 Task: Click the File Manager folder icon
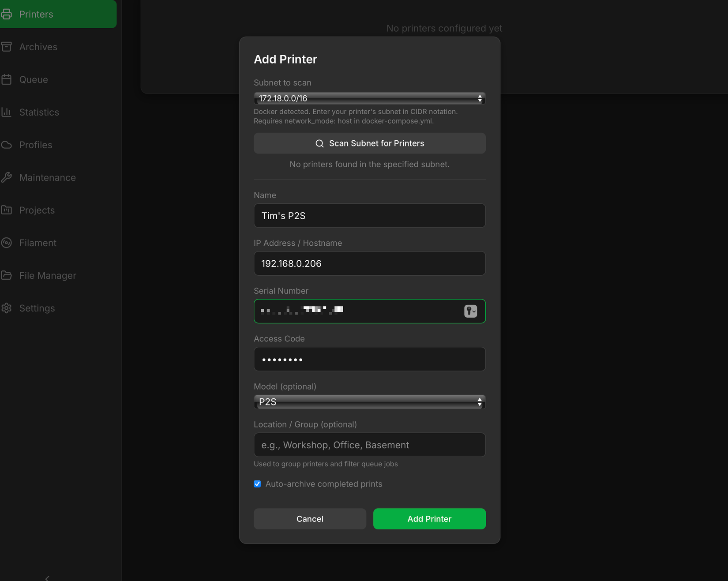7,275
